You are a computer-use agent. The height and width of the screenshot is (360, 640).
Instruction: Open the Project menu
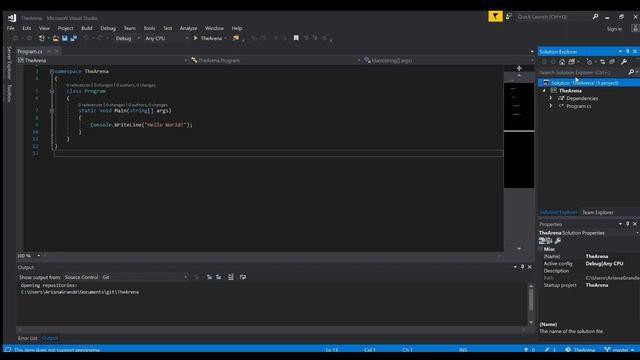(65, 28)
